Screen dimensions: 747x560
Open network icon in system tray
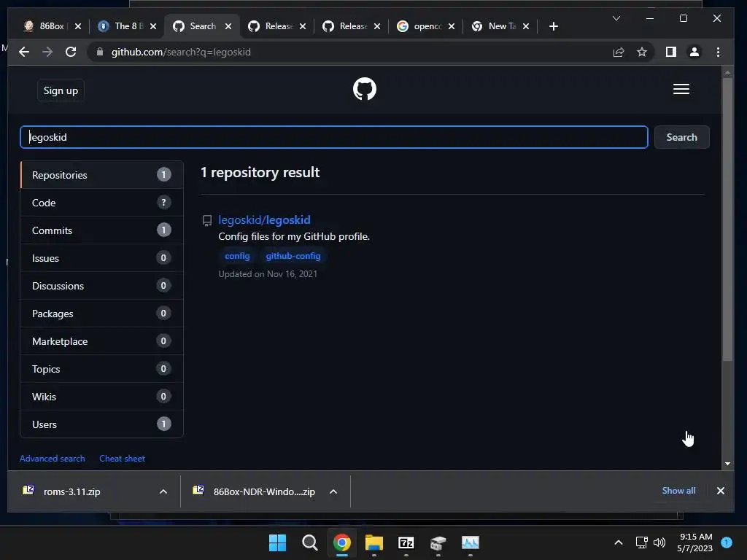coord(642,542)
